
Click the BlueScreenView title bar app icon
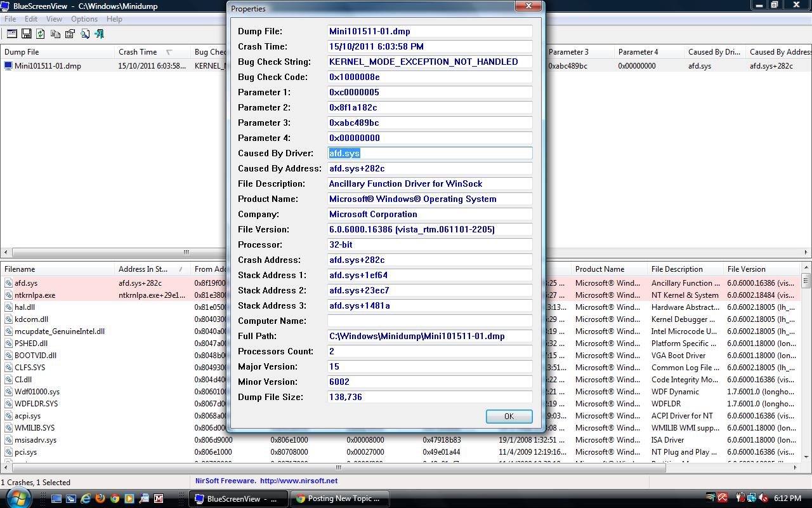tap(6, 6)
